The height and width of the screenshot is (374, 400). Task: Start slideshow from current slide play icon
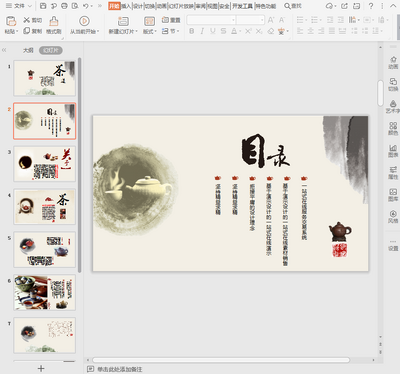[84, 21]
